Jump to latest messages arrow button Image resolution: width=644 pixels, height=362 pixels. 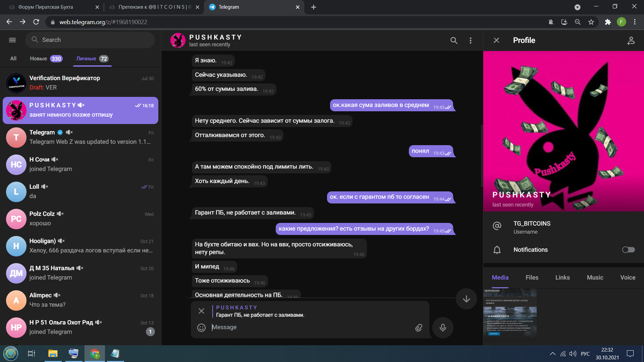[466, 299]
